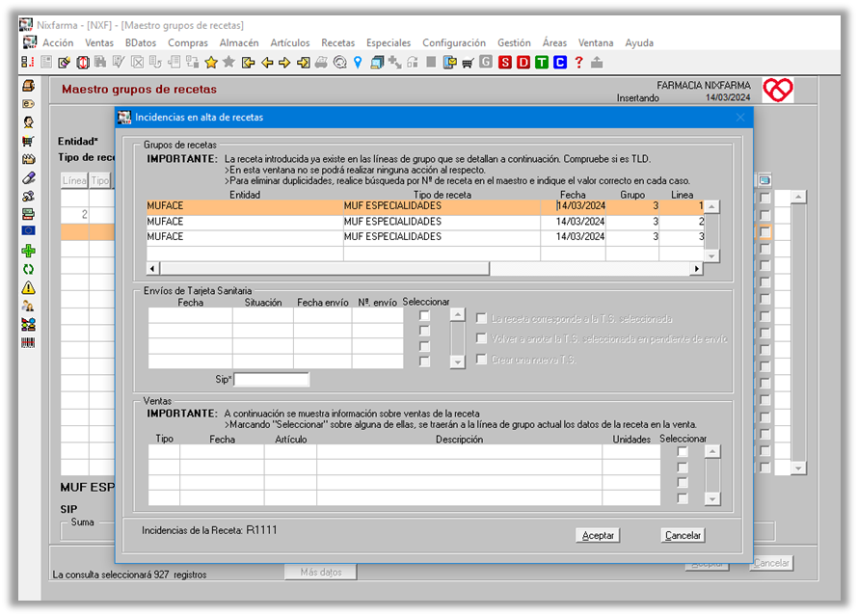Tick second Seleccionar checkbox in Envíos table
This screenshot has width=858, height=616.
pos(424,331)
